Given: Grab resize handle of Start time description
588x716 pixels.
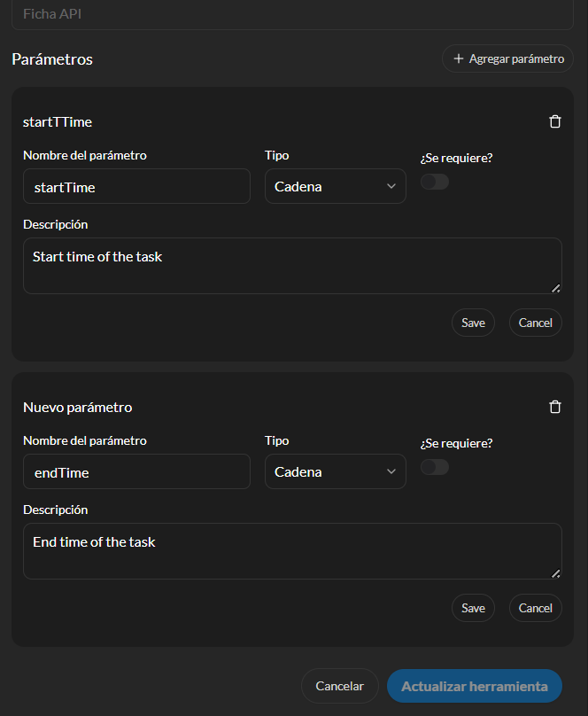Looking at the screenshot, I should pyautogui.click(x=555, y=288).
